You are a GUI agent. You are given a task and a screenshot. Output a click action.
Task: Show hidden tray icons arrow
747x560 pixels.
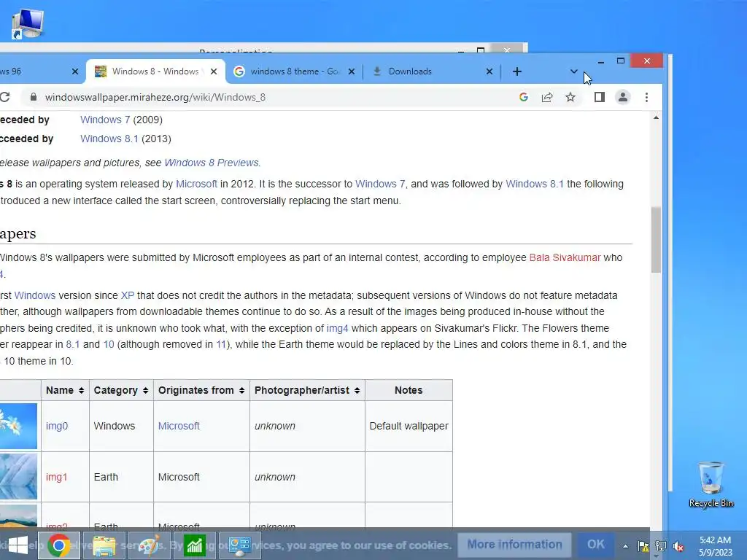point(625,546)
